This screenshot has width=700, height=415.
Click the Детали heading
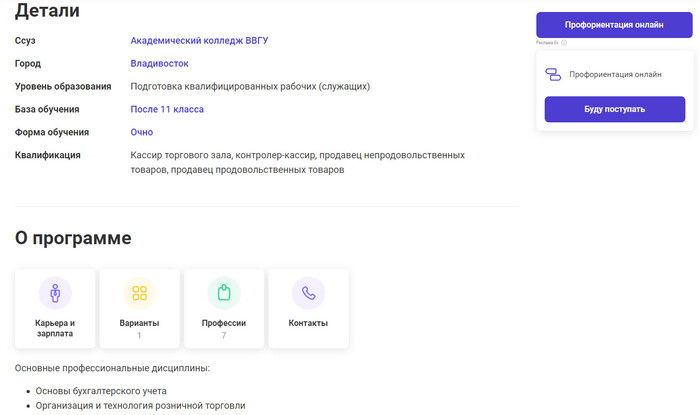[x=47, y=11]
